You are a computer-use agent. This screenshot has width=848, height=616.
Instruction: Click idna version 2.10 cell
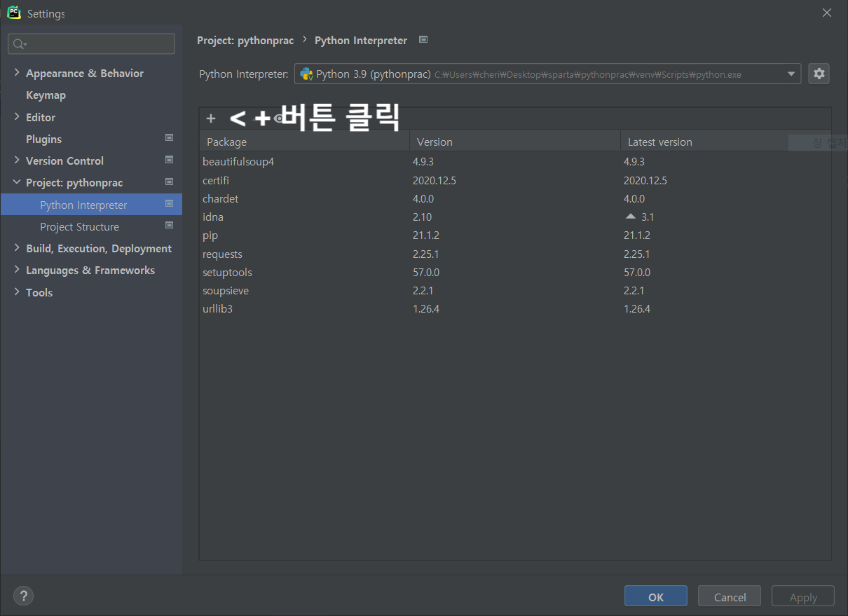tap(423, 217)
